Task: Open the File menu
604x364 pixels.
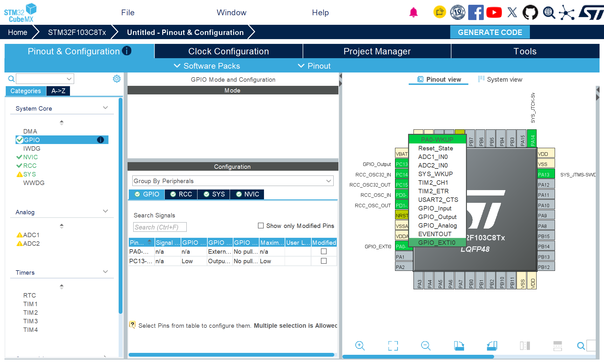Action: point(128,13)
